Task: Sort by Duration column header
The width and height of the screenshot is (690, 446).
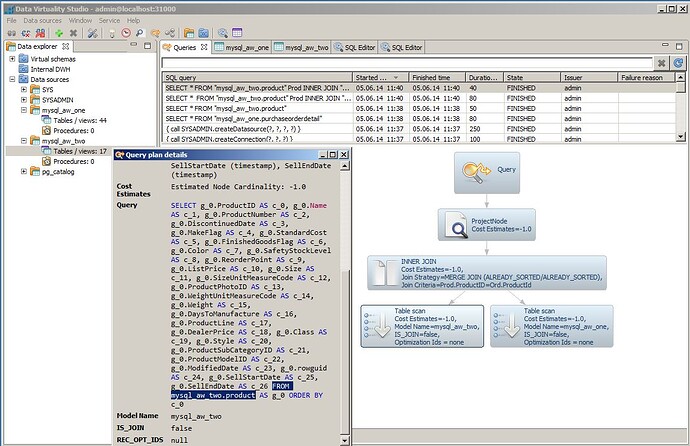Action: pos(484,77)
